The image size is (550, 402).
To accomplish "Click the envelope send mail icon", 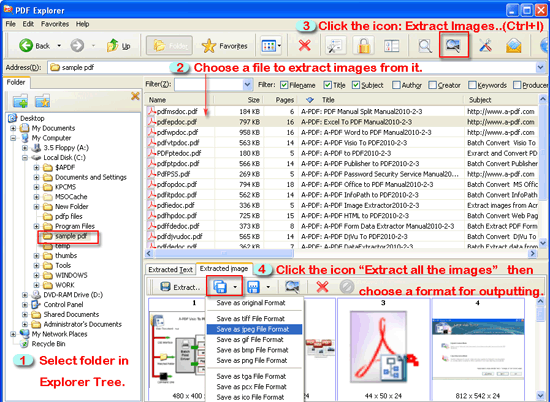I will (513, 46).
